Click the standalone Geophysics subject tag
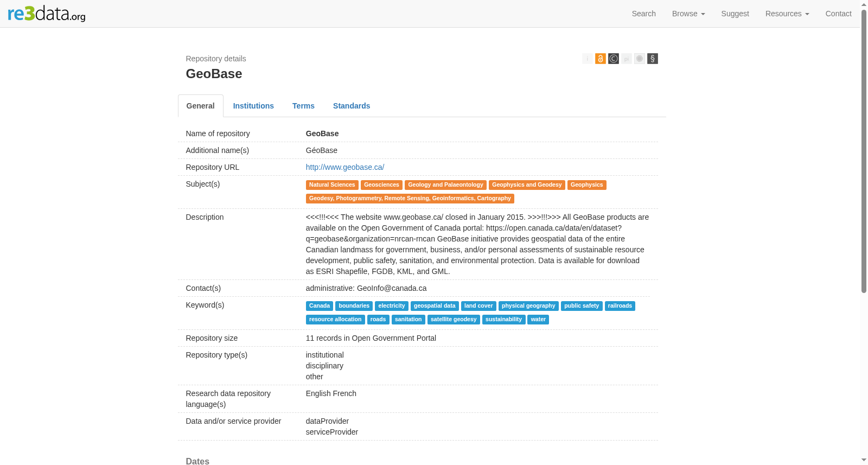The height and width of the screenshot is (465, 868). click(x=586, y=185)
